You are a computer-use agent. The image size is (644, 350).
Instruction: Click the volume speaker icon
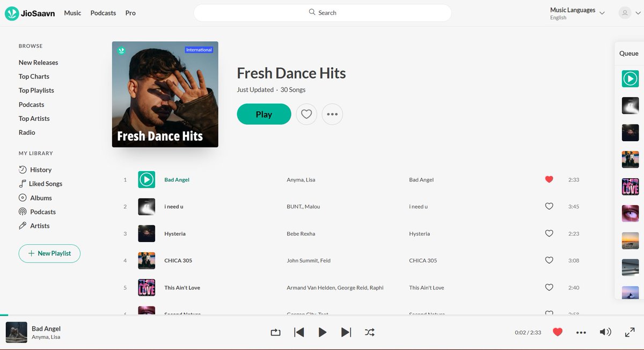(605, 332)
